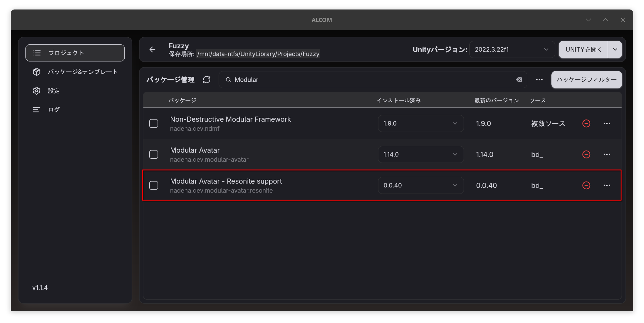Check the Modular Avatar checkbox
This screenshot has width=644, height=323.
coord(154,154)
